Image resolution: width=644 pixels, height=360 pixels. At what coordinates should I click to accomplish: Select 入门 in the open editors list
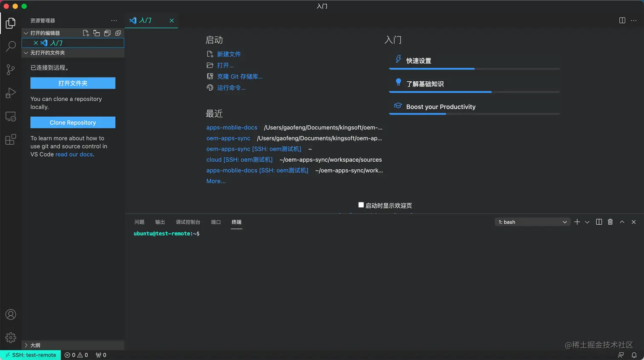[73, 43]
